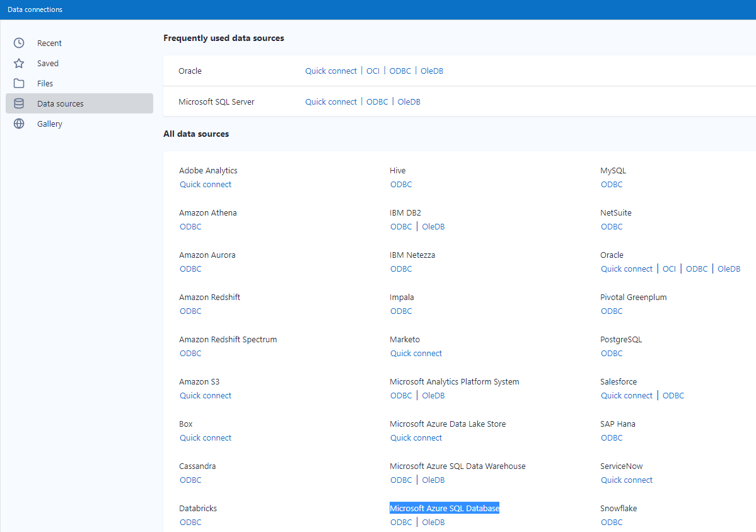Navigate to the Gallery section
756x532 pixels.
tap(49, 124)
